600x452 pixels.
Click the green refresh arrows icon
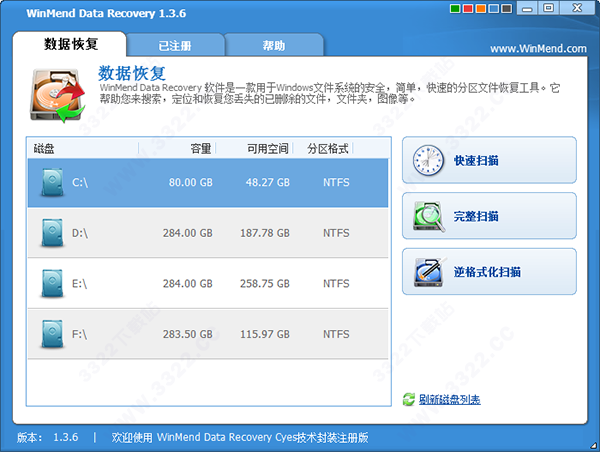tap(409, 400)
